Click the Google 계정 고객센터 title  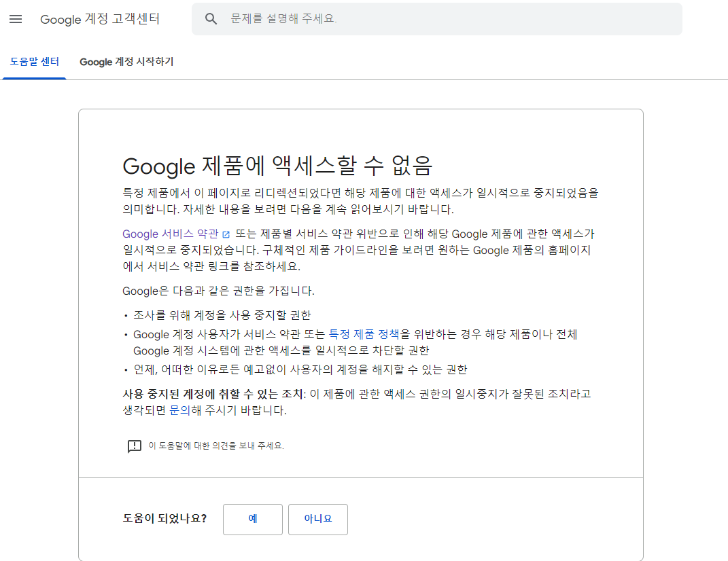pyautogui.click(x=100, y=19)
